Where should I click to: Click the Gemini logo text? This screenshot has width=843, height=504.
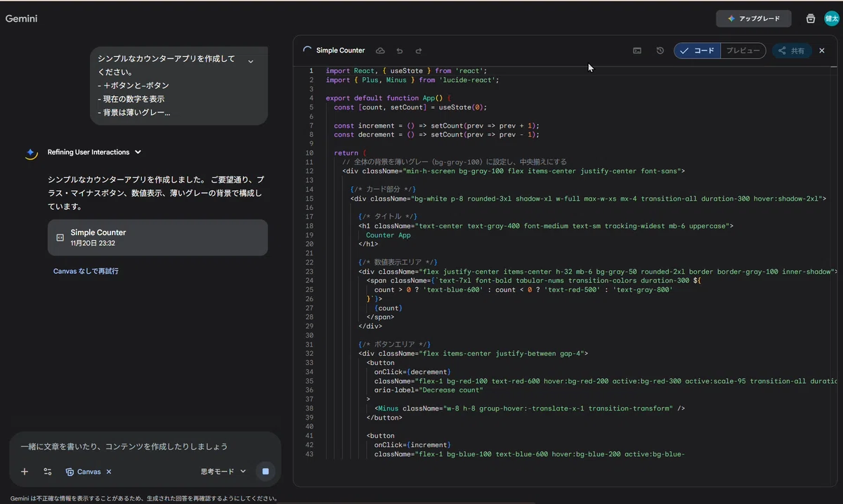click(x=21, y=19)
